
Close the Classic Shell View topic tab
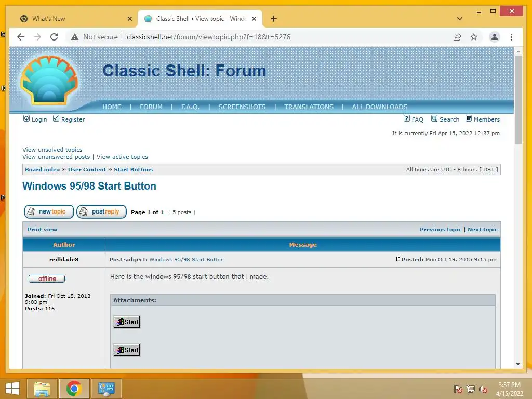(x=254, y=19)
